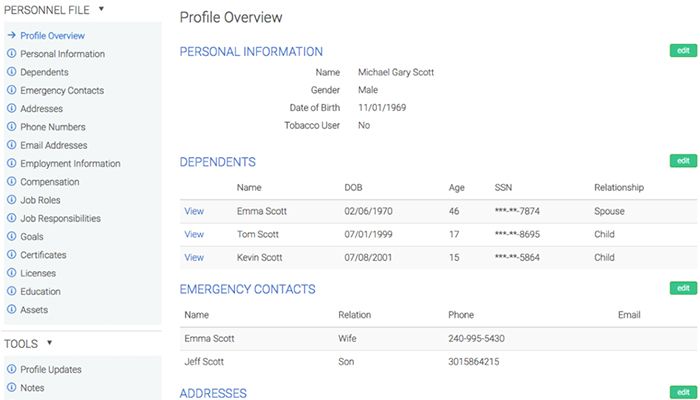Viewport: 700px width, 400px height.
Task: Edit the Personal Information section
Action: point(683,50)
